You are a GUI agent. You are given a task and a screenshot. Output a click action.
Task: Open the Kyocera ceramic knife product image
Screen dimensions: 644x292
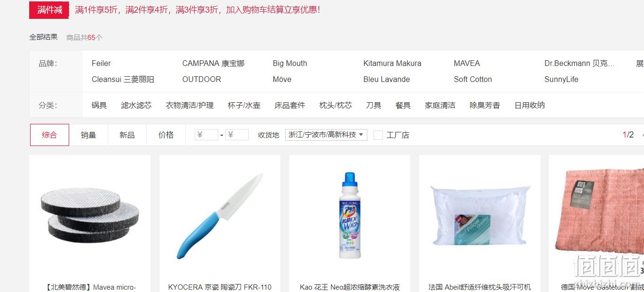pyautogui.click(x=220, y=216)
